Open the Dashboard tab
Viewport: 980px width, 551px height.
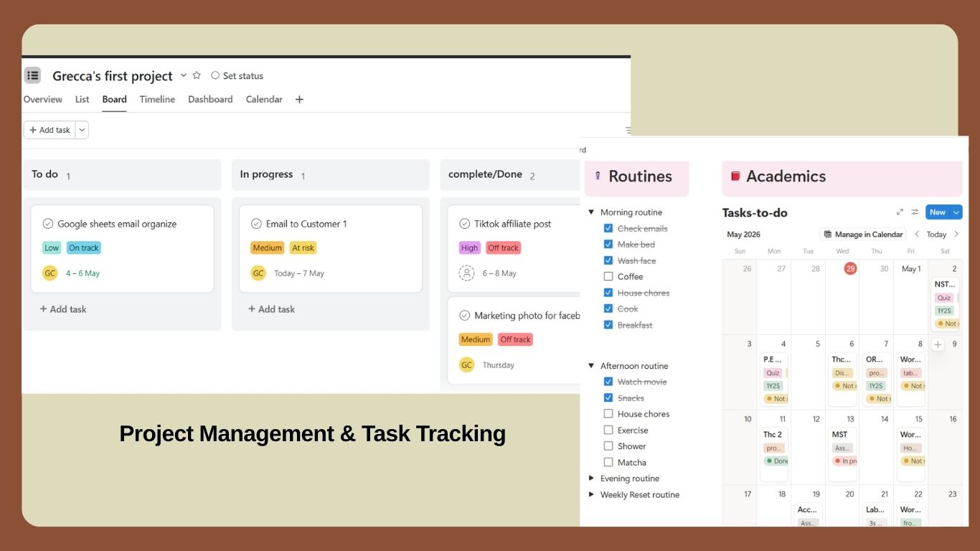[210, 100]
